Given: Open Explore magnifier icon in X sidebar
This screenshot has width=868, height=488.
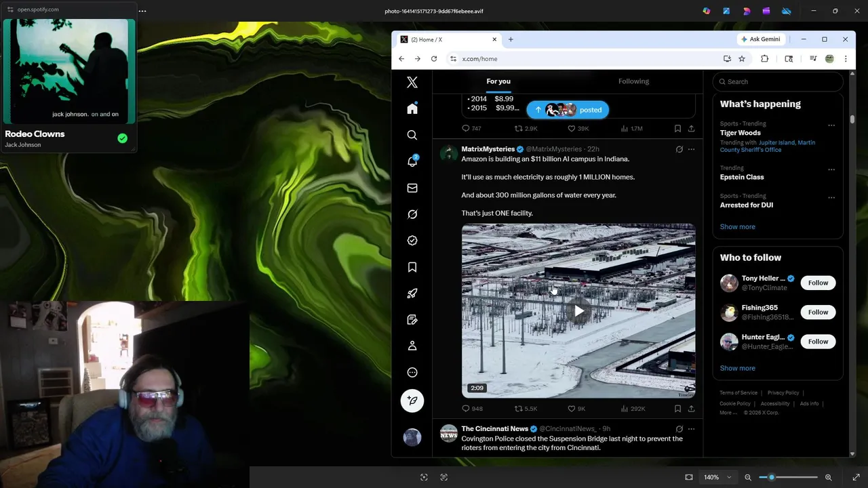Looking at the screenshot, I should coord(412,135).
